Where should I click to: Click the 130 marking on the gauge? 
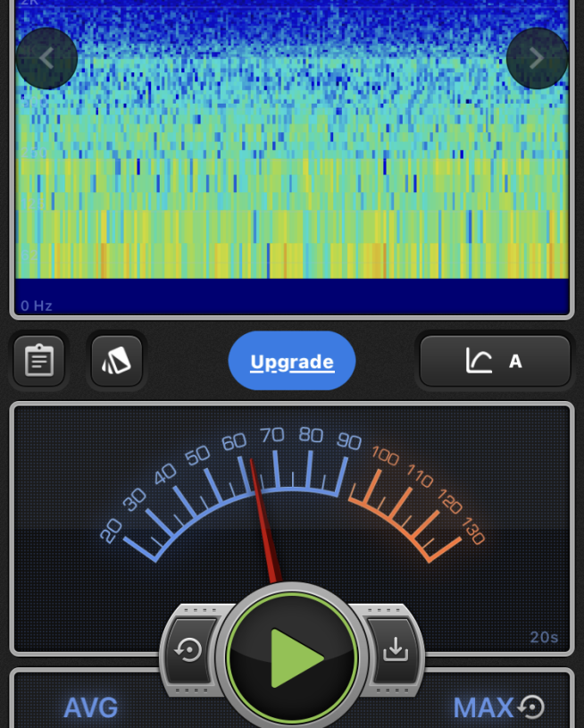[472, 534]
